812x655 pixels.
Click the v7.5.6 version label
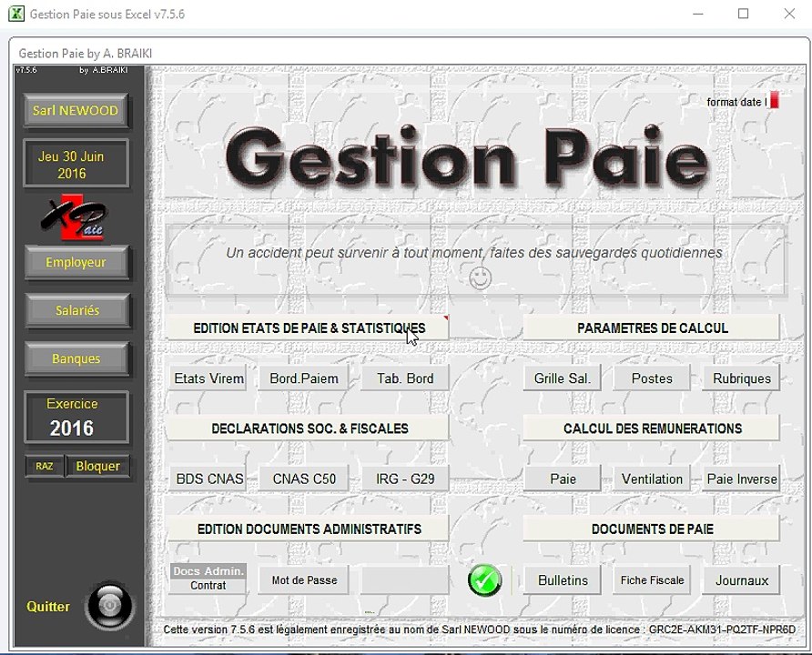25,70
